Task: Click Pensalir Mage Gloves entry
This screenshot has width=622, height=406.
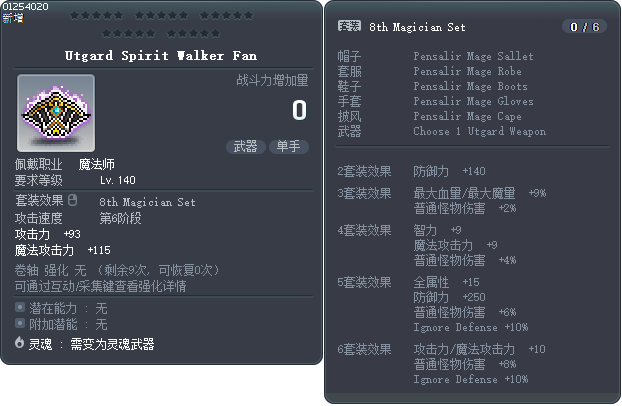Action: [x=473, y=102]
